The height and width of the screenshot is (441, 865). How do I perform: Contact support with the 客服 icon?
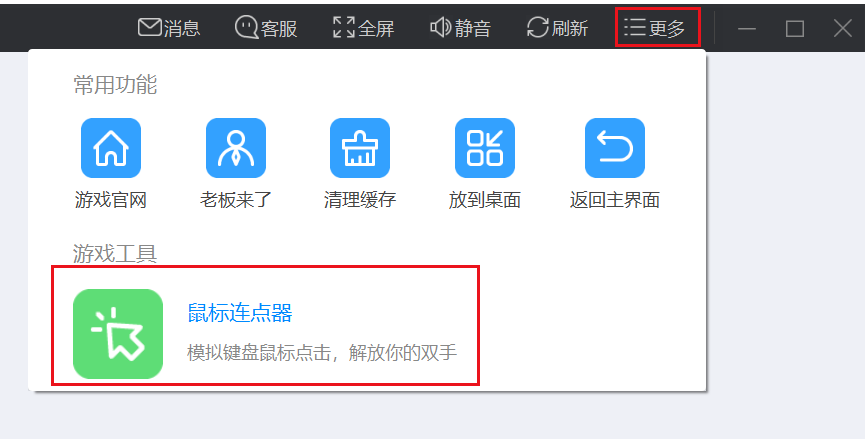click(x=246, y=28)
